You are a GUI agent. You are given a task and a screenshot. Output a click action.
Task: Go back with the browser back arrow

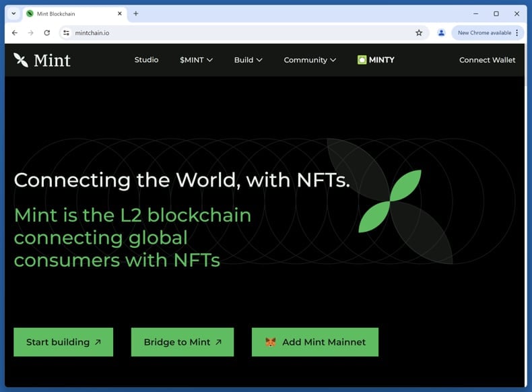(x=15, y=32)
